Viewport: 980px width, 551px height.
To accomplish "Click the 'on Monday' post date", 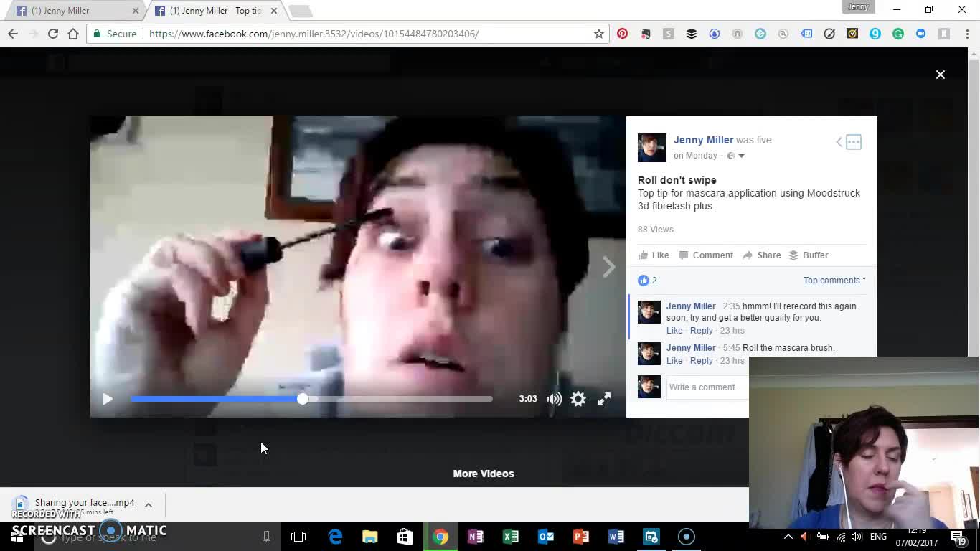I will (x=695, y=156).
